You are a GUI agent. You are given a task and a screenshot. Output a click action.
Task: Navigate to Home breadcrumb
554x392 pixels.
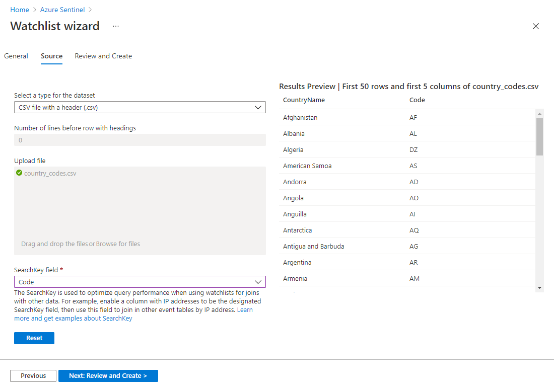[x=20, y=10]
